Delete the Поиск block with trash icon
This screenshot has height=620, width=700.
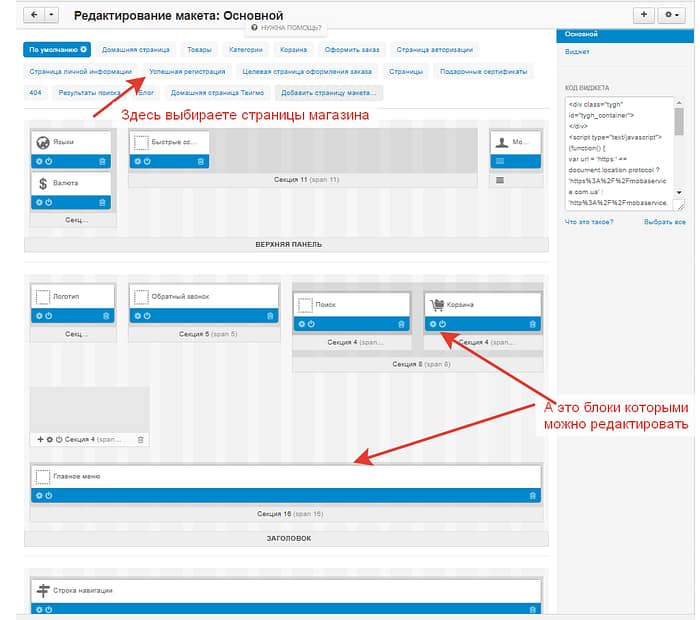[x=402, y=324]
